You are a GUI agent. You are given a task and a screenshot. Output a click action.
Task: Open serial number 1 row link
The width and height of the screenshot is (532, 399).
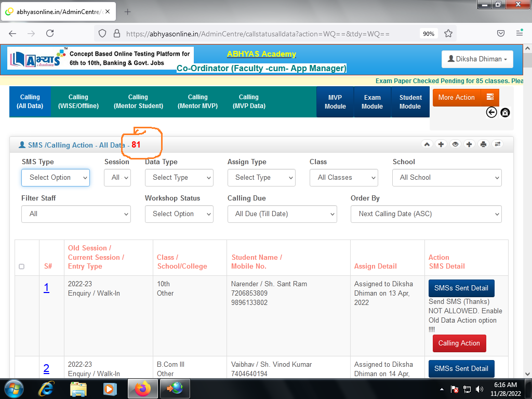(46, 288)
